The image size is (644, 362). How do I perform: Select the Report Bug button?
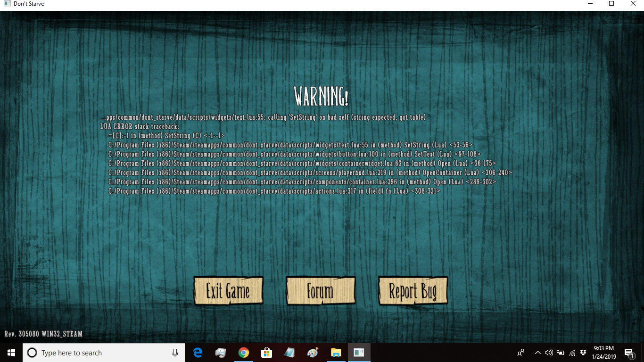point(413,291)
